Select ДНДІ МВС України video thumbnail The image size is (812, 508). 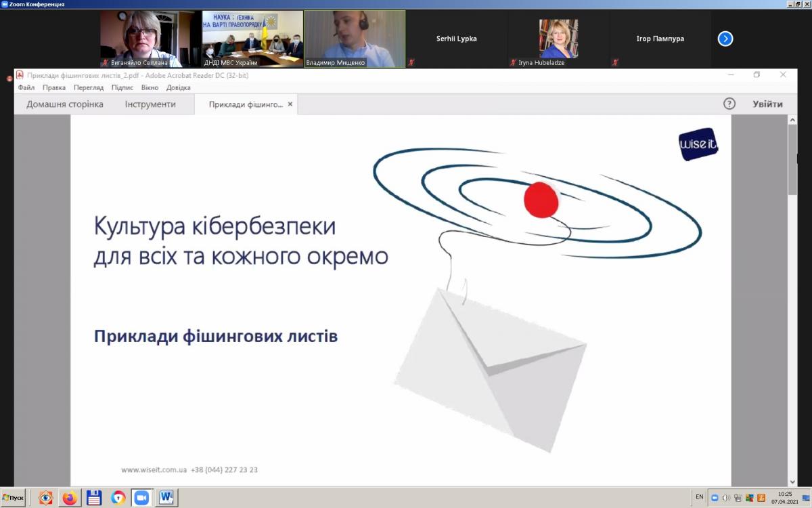tap(252, 39)
